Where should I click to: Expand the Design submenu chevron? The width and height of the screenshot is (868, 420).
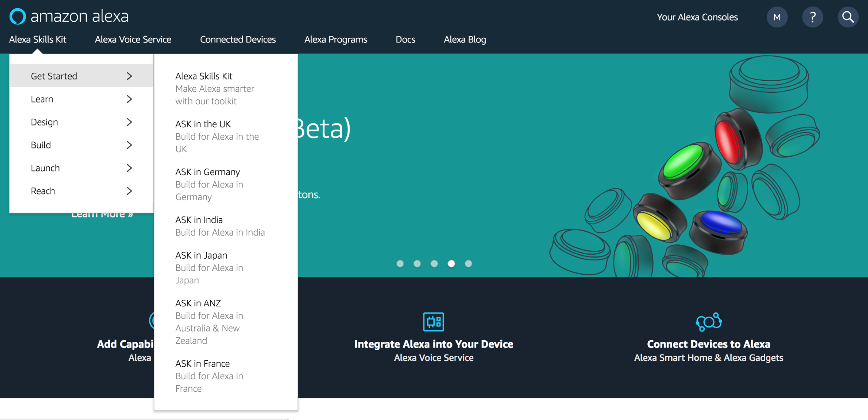129,122
